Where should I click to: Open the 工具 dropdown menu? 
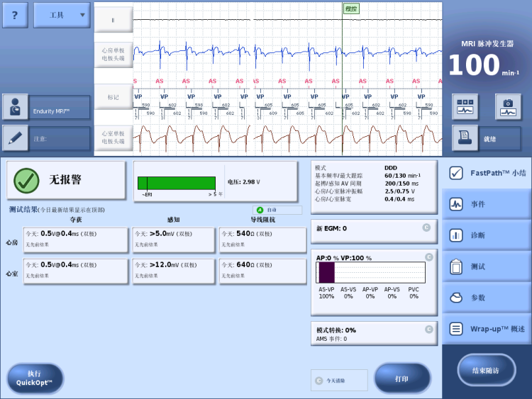(62, 15)
